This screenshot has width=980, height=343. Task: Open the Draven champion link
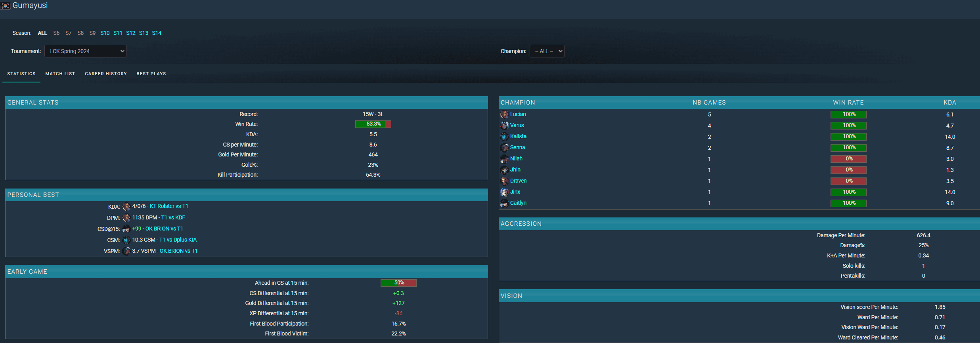pyautogui.click(x=518, y=181)
